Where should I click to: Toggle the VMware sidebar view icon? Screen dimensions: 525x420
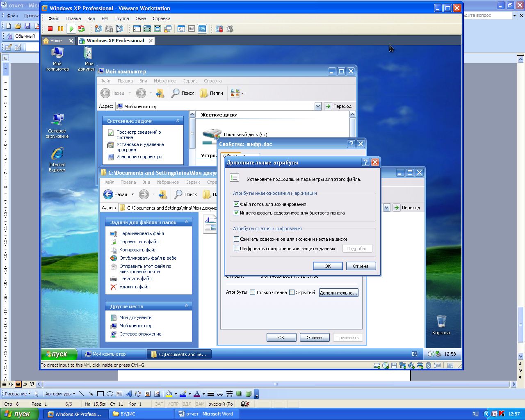pyautogui.click(x=137, y=29)
